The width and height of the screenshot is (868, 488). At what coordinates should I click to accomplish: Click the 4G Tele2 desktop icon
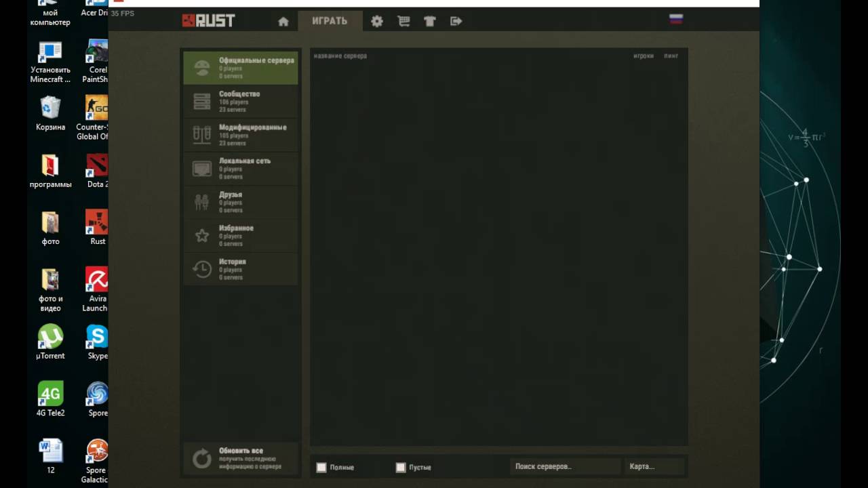51,399
